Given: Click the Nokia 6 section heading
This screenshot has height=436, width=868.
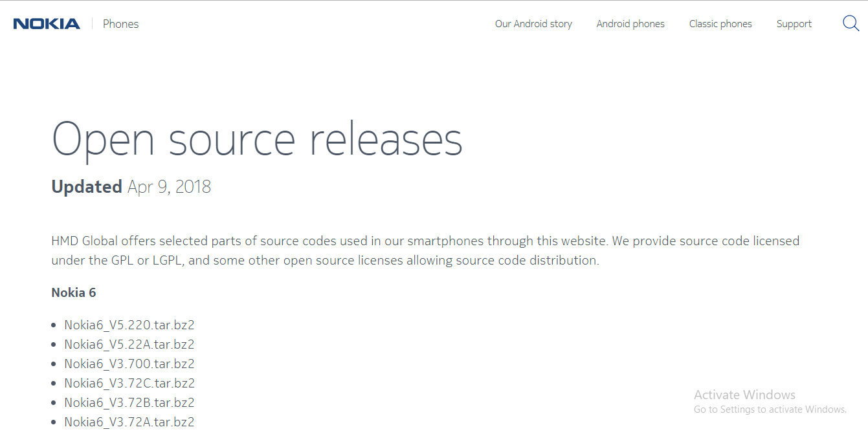Looking at the screenshot, I should (x=73, y=292).
